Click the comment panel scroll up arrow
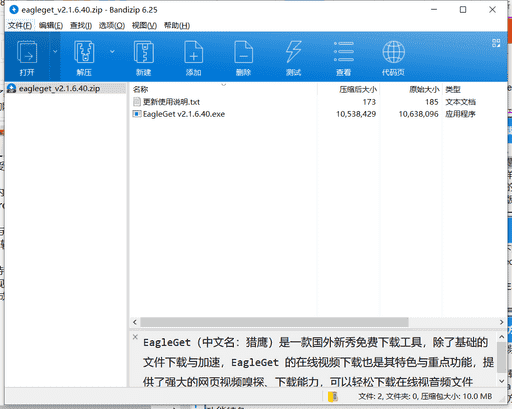This screenshot has width=512, height=409. [x=502, y=337]
